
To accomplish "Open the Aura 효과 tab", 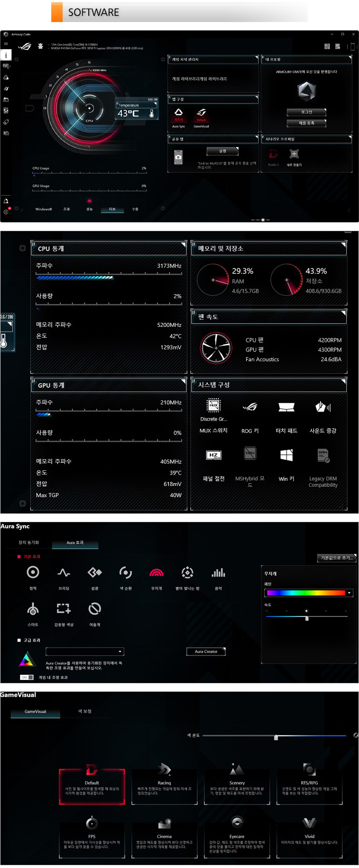I will (x=75, y=543).
